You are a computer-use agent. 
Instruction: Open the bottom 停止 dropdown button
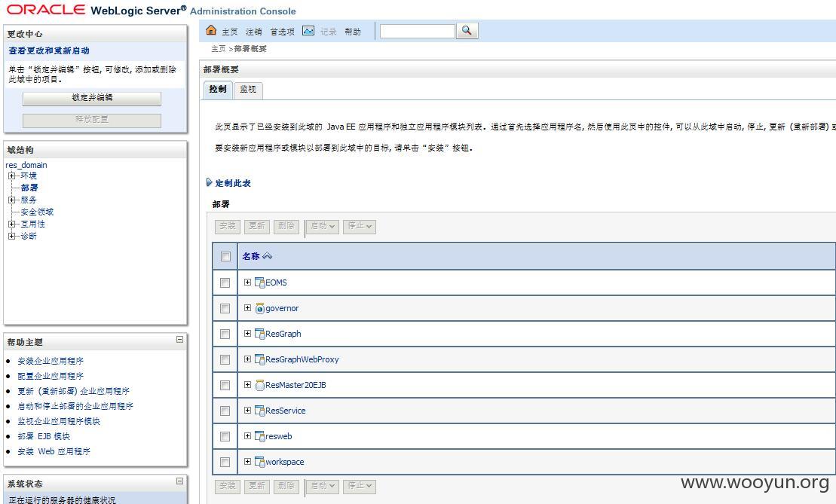tap(360, 486)
